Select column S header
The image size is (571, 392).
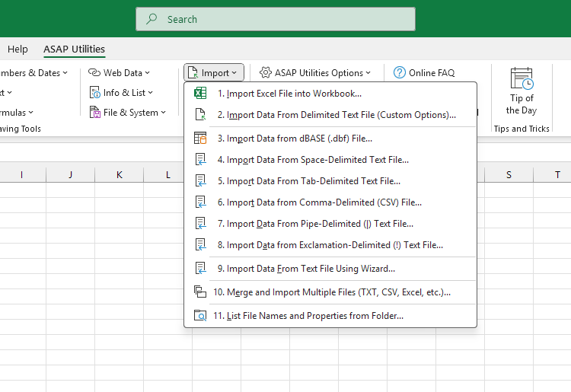click(x=509, y=175)
